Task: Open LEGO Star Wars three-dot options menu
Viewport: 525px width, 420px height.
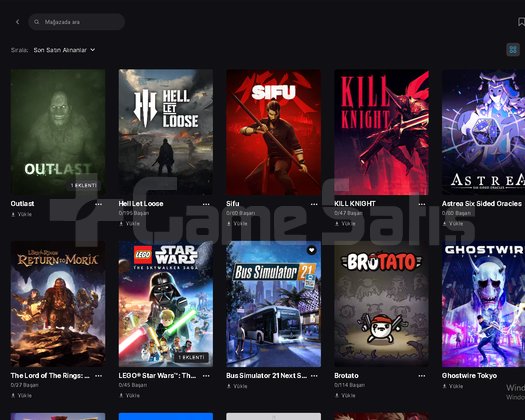Action: pos(206,376)
